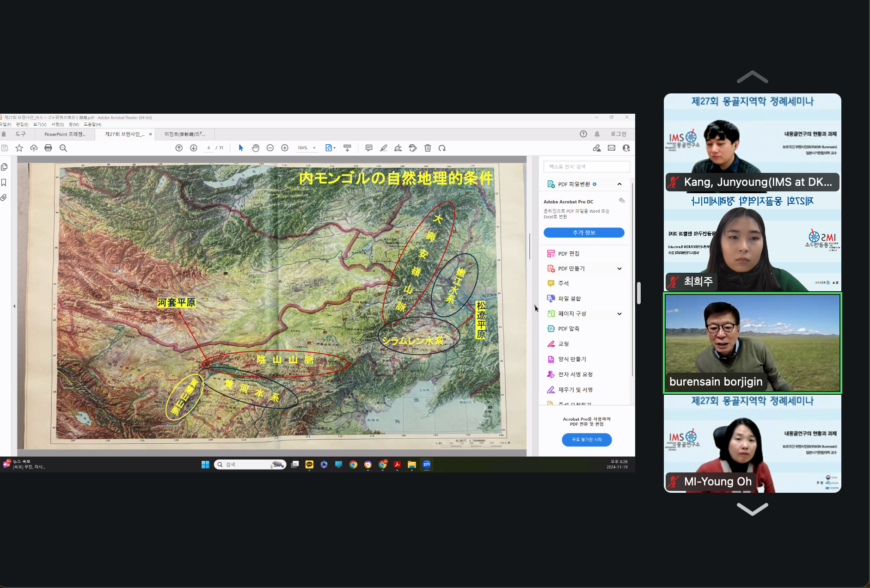Select the 주석 comment tool

[558, 283]
